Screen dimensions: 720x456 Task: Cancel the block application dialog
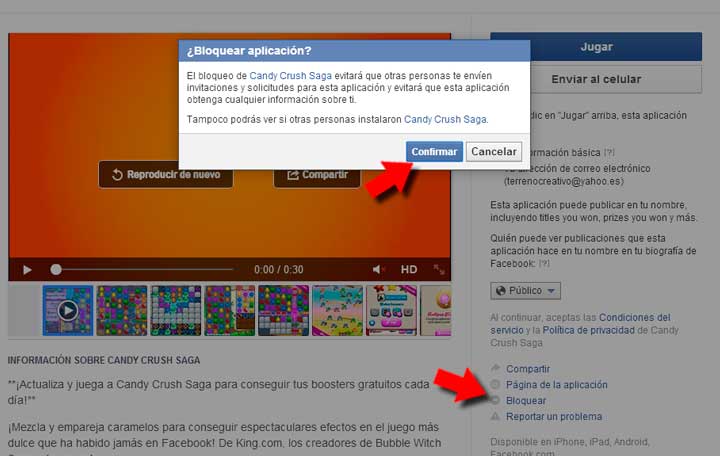pos(494,152)
